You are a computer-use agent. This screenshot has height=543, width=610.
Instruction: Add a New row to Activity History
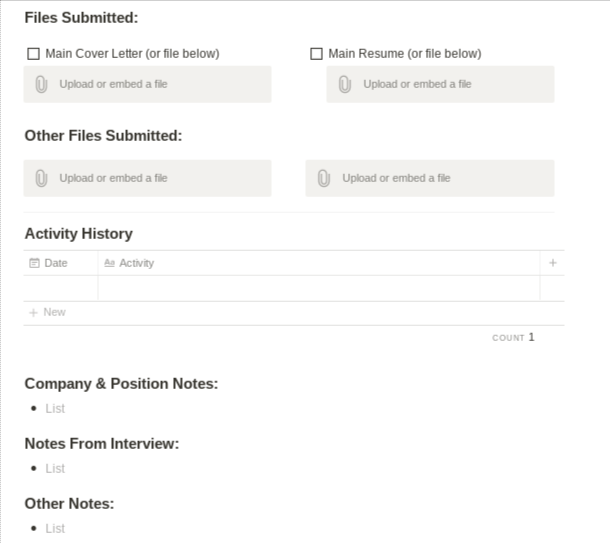(x=54, y=312)
